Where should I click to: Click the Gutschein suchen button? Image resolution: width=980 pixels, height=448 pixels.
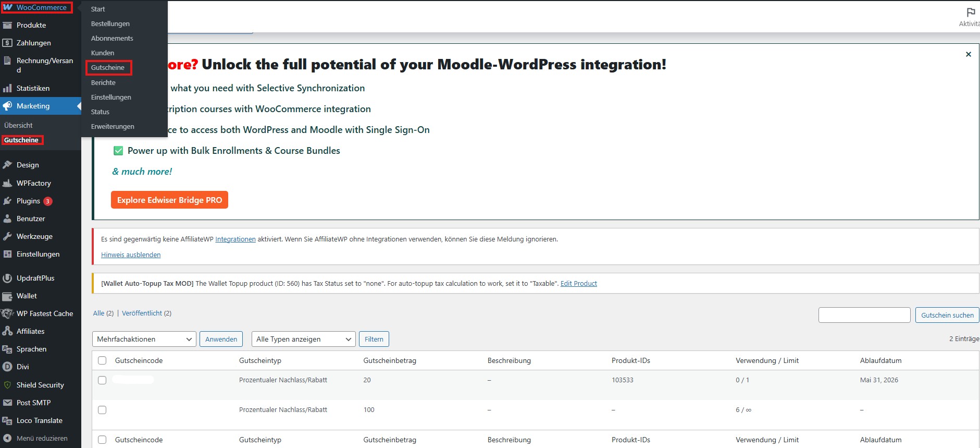click(947, 315)
